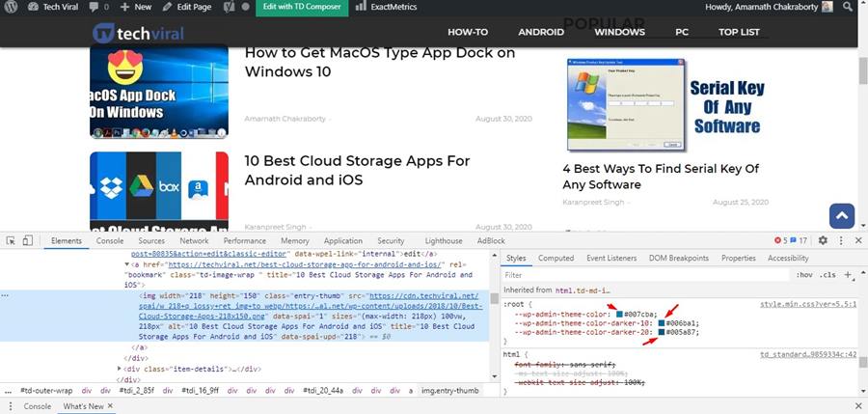The height and width of the screenshot is (414, 868).
Task: Open the PC menu
Action: 682,32
